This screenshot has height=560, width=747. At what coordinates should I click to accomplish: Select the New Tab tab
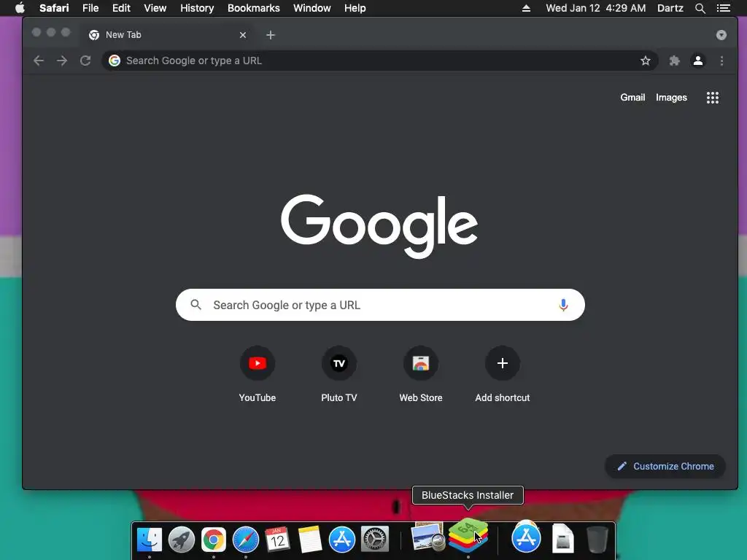(x=167, y=35)
